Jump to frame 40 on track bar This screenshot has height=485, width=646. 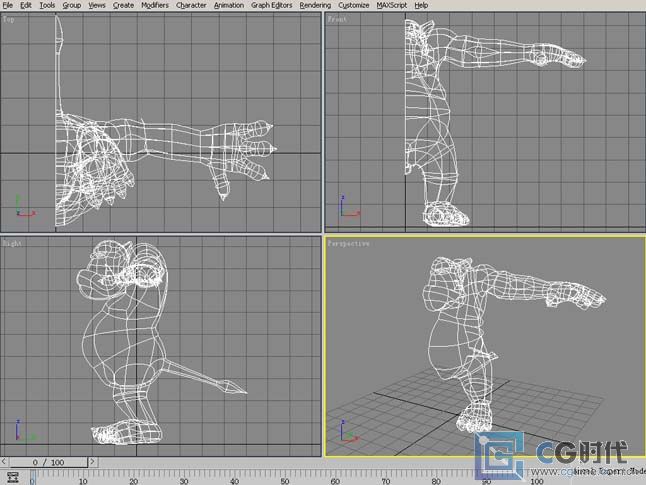[234, 480]
